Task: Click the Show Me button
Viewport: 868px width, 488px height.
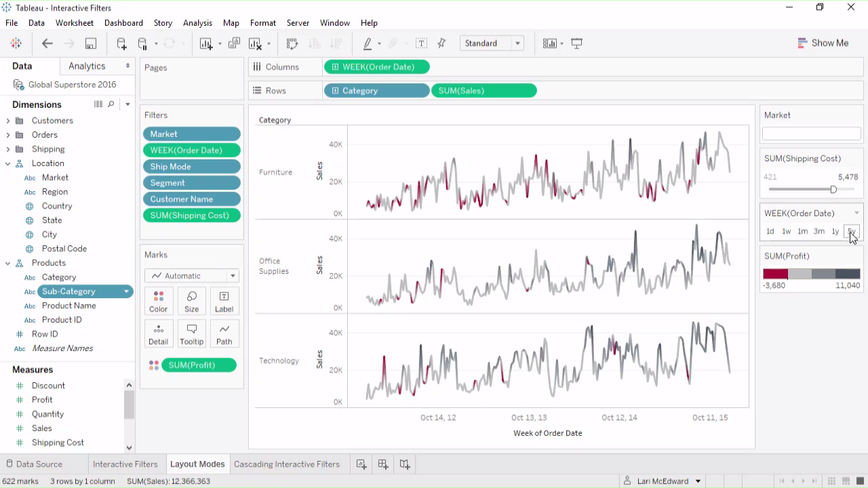Action: 823,43
